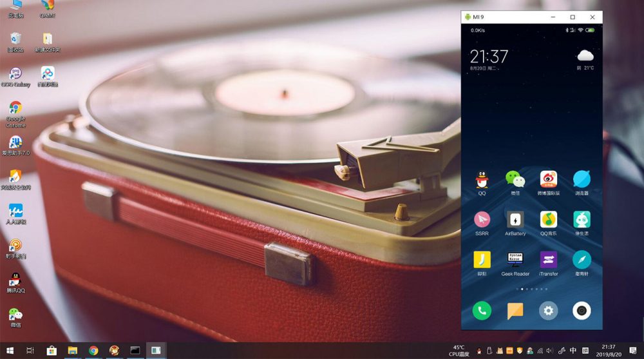Open the taskbar app right of Chrome
This screenshot has height=359, width=644.
click(114, 351)
